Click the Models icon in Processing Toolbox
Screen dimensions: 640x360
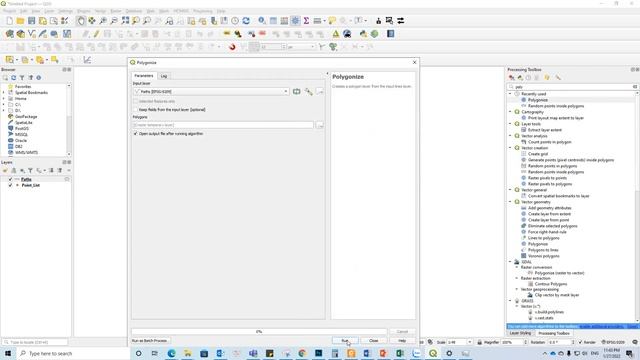pyautogui.click(x=511, y=78)
